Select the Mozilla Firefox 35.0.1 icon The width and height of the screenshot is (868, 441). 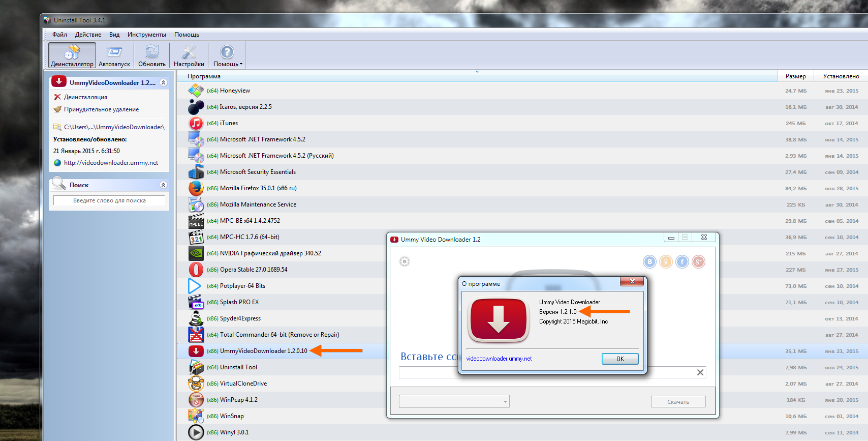[196, 188]
